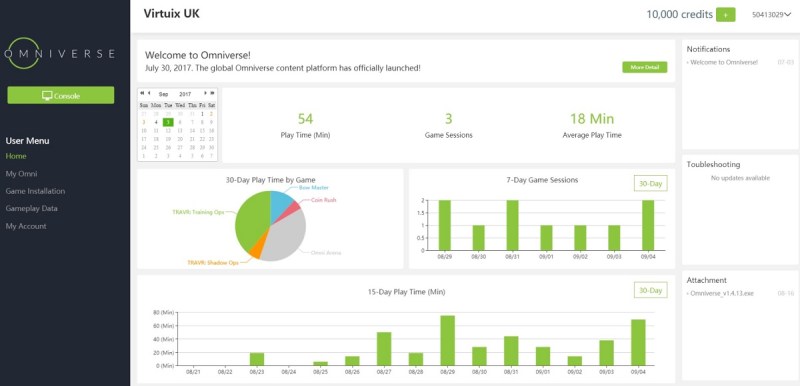Image resolution: width=800 pixels, height=386 pixels.
Task: Click the Notifications panel heading
Action: (708, 49)
